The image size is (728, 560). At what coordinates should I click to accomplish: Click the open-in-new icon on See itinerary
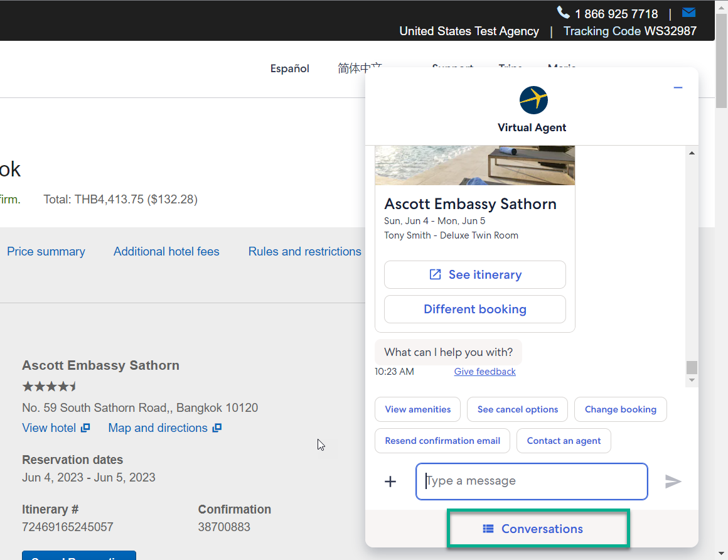pyautogui.click(x=435, y=274)
